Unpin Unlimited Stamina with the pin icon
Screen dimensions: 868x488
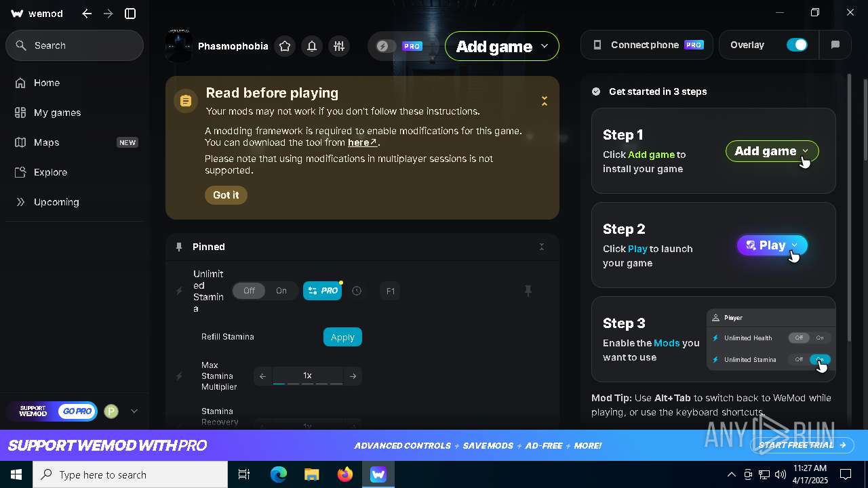click(x=528, y=291)
